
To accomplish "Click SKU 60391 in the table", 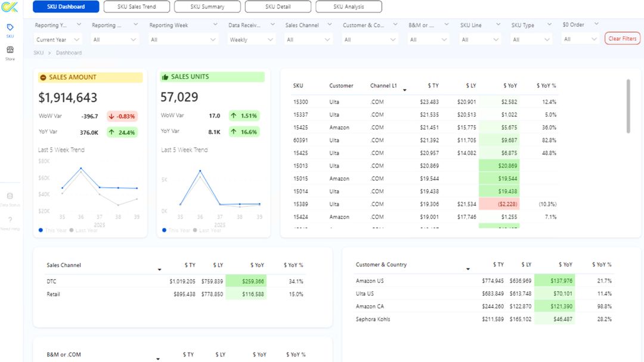I will pos(301,140).
